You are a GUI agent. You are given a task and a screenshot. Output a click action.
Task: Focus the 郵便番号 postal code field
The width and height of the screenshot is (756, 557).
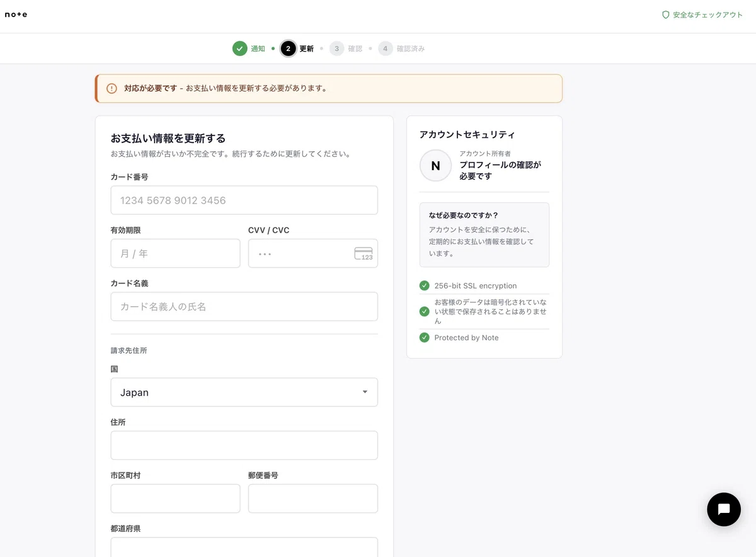(x=313, y=498)
